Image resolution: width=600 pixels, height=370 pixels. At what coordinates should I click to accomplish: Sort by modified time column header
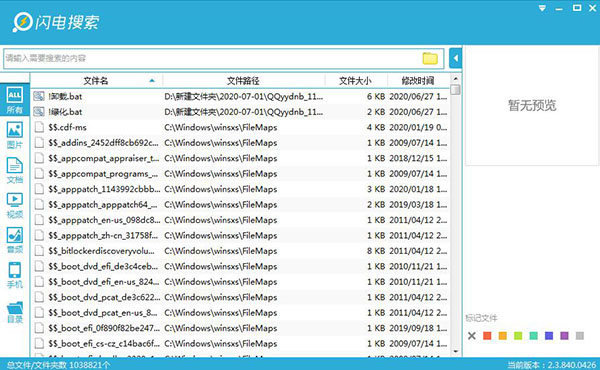coord(418,81)
